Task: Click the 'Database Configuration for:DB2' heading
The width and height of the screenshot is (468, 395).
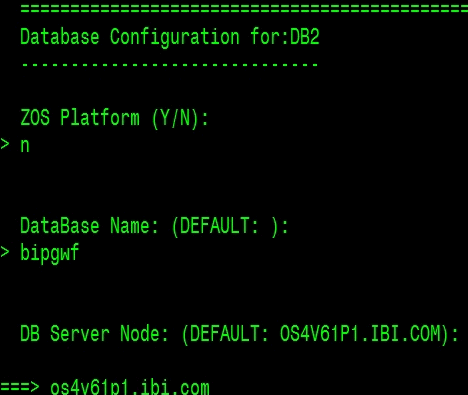Action: [x=170, y=37]
